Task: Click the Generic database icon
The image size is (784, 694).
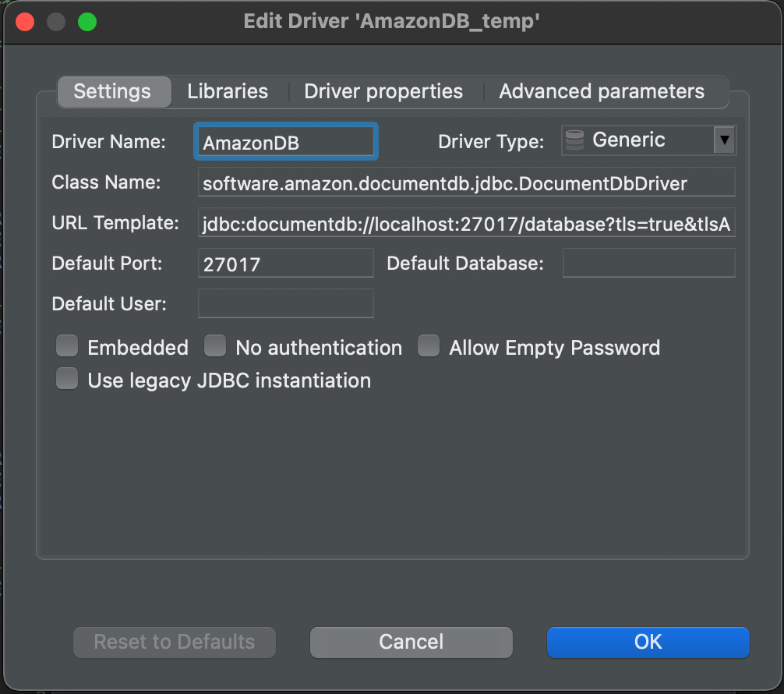Action: point(574,140)
